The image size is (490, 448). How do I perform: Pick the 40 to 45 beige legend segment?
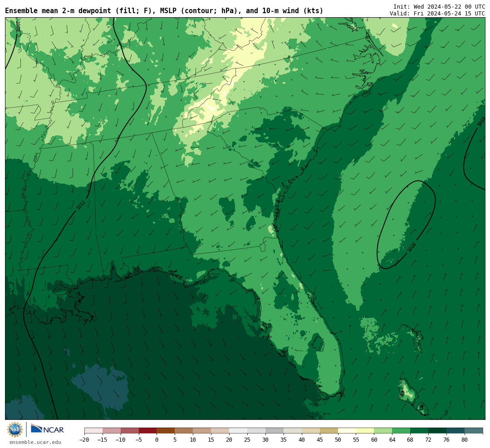[311, 431]
